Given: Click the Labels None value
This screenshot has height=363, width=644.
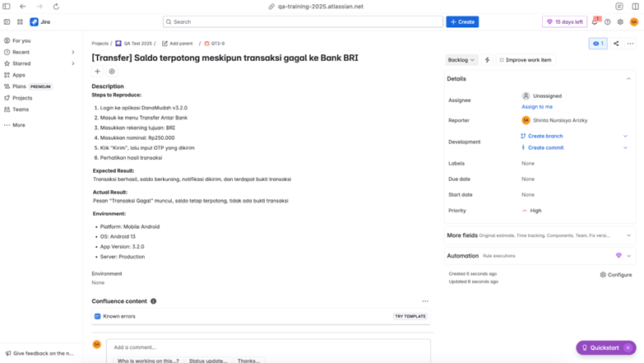Looking at the screenshot, I should click(528, 163).
